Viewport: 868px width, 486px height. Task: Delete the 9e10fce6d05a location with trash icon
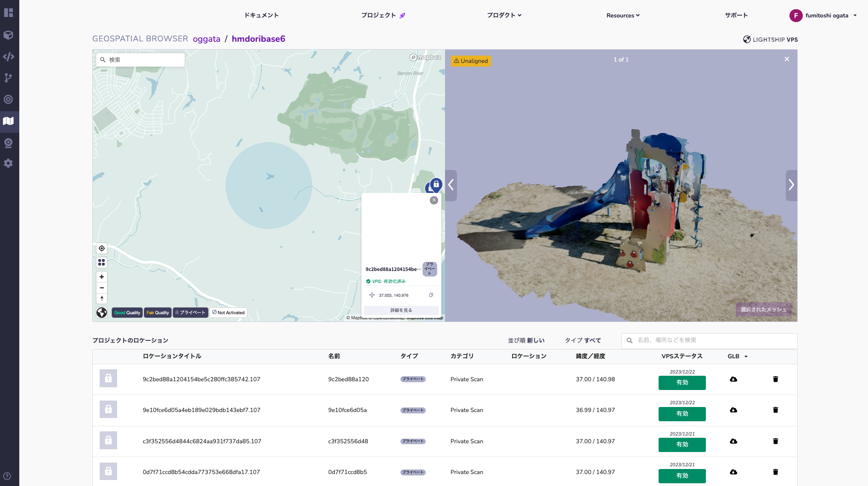[775, 410]
